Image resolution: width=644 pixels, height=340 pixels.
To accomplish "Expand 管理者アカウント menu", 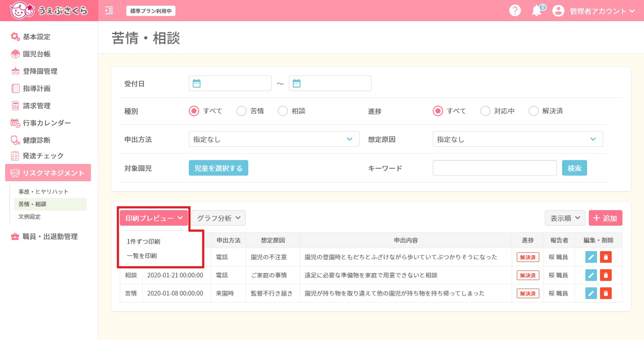I will click(602, 11).
